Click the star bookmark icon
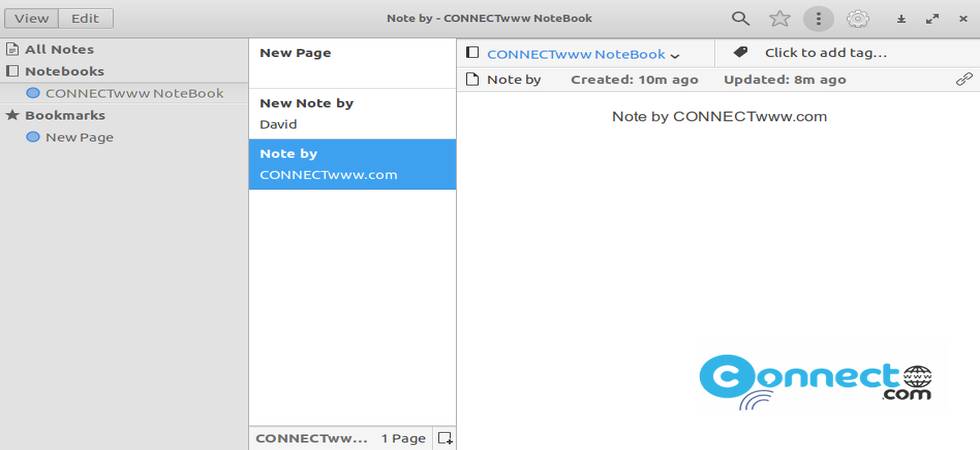 pyautogui.click(x=779, y=18)
